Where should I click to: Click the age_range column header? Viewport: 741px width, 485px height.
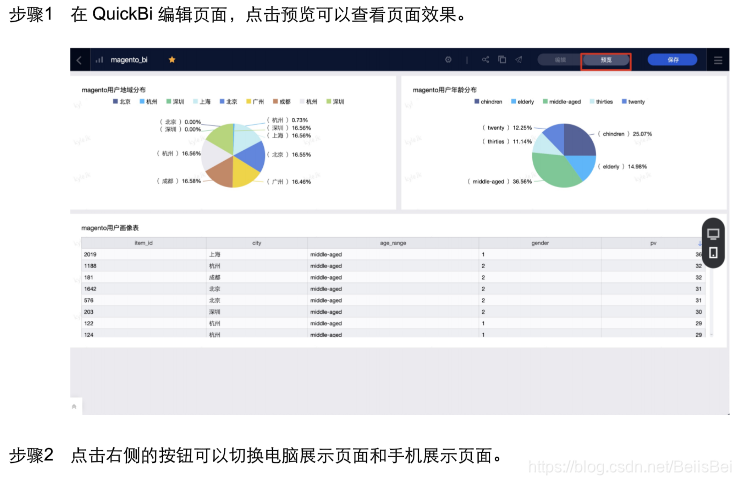tap(393, 243)
